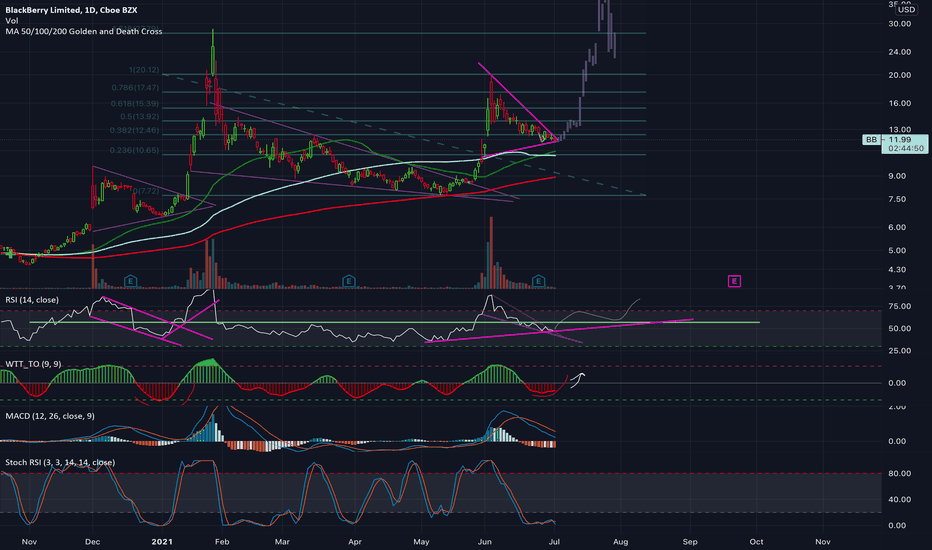Select MA 50/100/200 Golden and Death Cross legend
932x550 pixels.
[84, 31]
